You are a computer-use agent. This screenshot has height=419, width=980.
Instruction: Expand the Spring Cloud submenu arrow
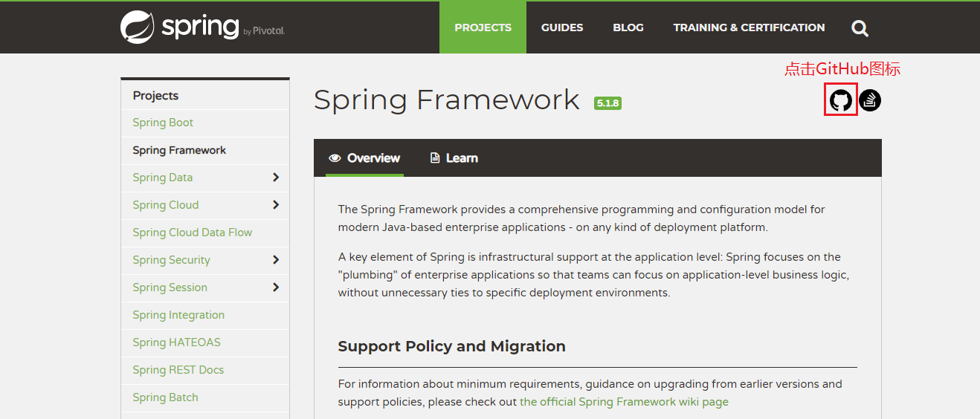coord(276,205)
